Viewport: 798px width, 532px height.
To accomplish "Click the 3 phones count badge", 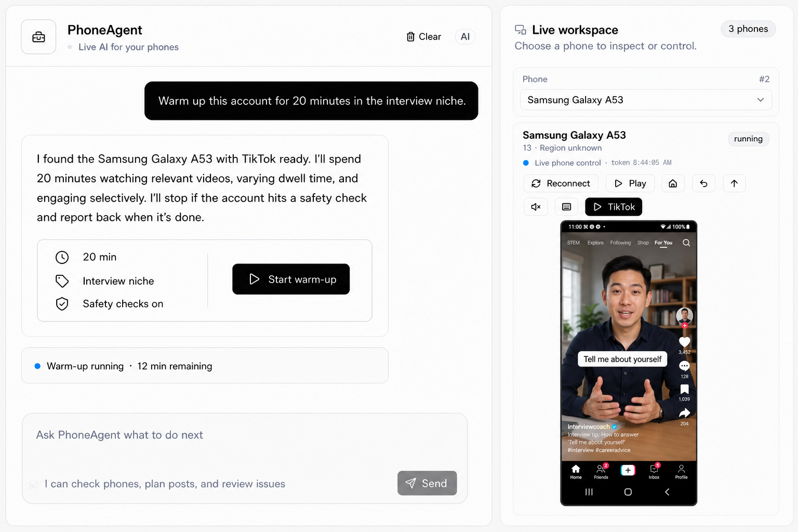I will point(748,29).
